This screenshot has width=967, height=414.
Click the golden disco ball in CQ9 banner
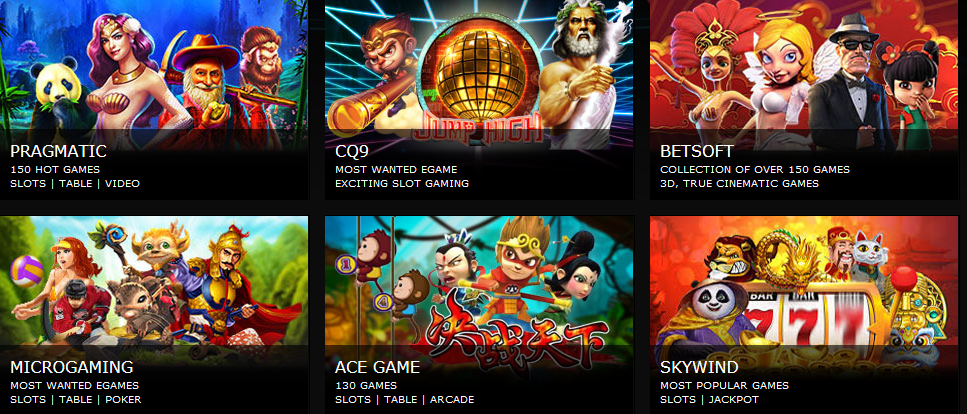pyautogui.click(x=479, y=72)
